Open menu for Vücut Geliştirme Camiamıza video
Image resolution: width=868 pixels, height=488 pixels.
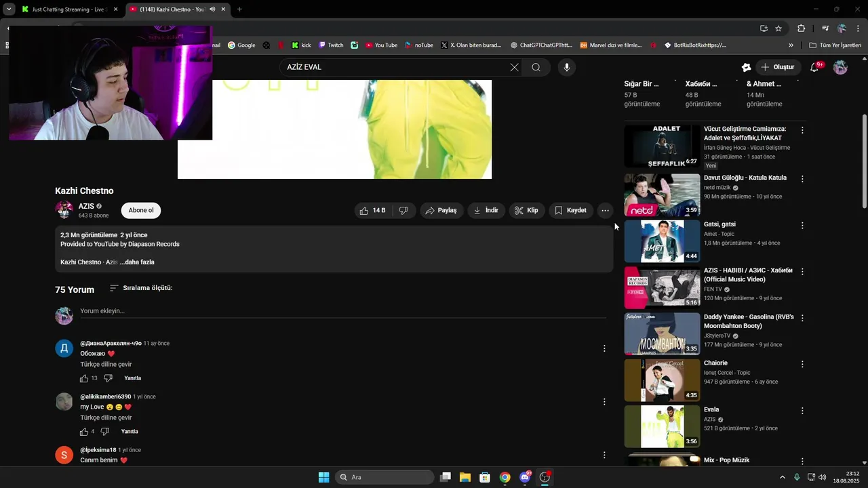click(x=802, y=130)
